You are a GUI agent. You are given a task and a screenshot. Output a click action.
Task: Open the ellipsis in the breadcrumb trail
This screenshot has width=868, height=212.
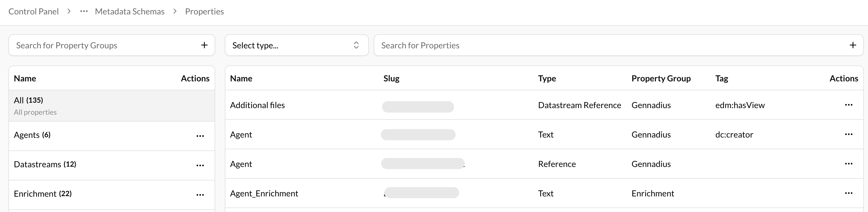coord(84,11)
